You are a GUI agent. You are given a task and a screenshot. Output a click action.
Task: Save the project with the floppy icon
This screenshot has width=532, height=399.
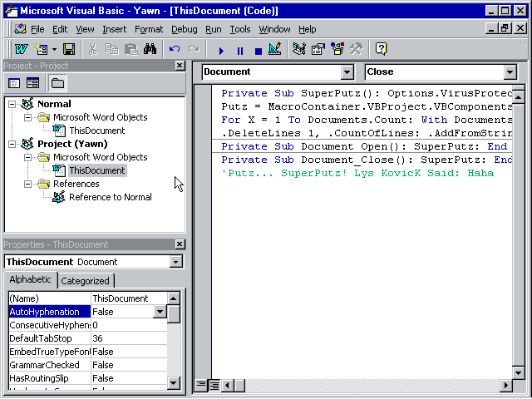tap(69, 50)
